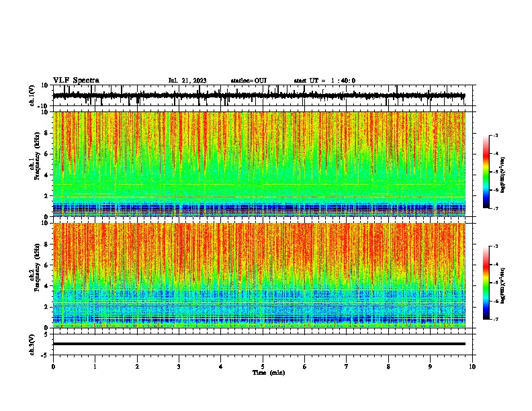532x411 pixels.
Task: Click time axis tick label "2"
Action: [x=137, y=367]
